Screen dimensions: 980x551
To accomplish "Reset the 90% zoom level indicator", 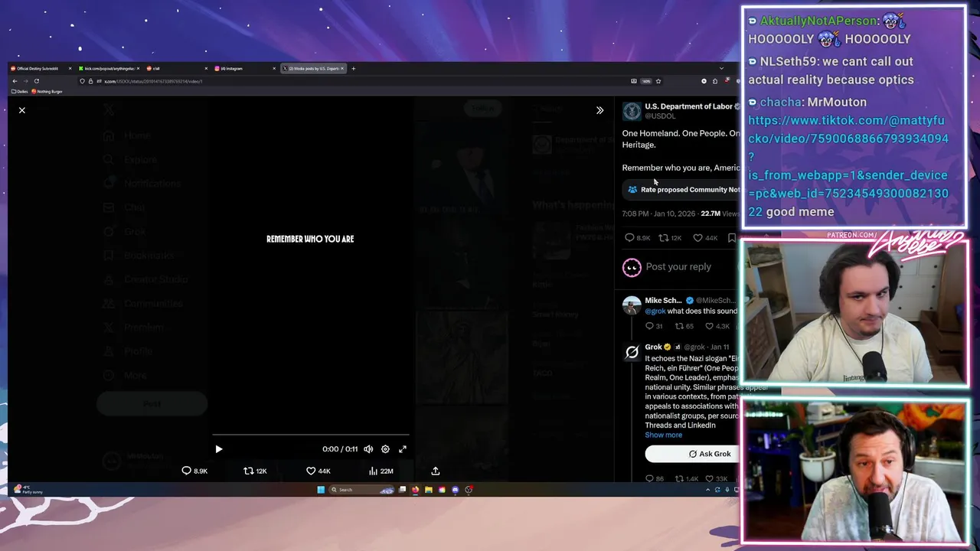I will 646,81.
